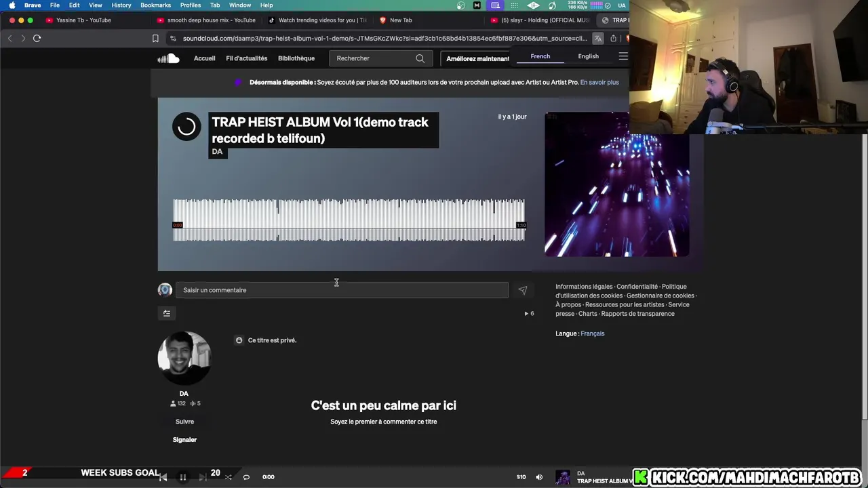Click the Saisir un commentaire field
Screen dimensions: 868x488
[342, 290]
